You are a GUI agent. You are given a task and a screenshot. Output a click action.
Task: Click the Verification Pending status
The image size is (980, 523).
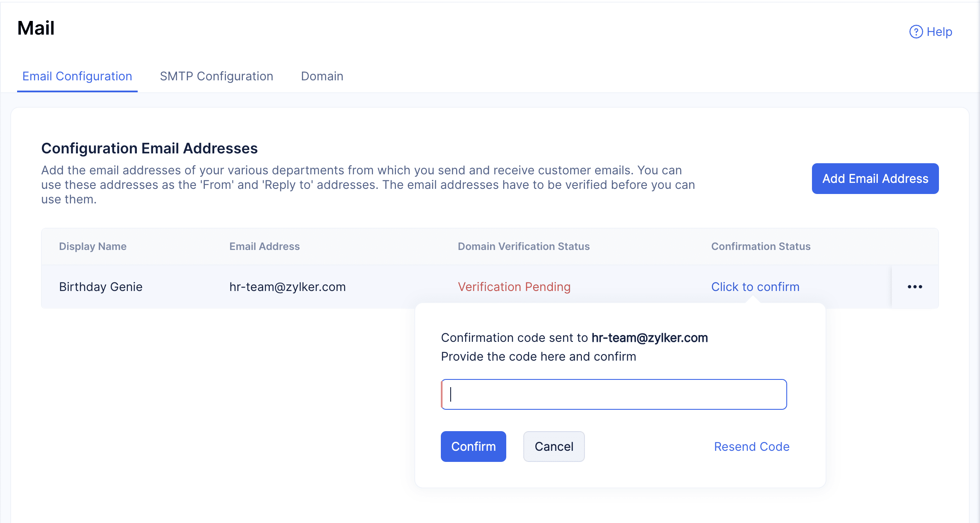point(514,287)
